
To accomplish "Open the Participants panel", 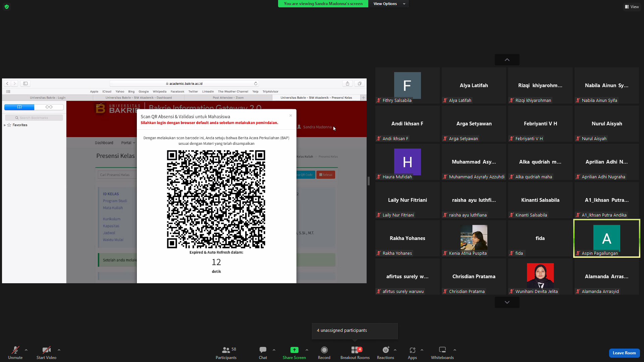I will click(x=226, y=353).
